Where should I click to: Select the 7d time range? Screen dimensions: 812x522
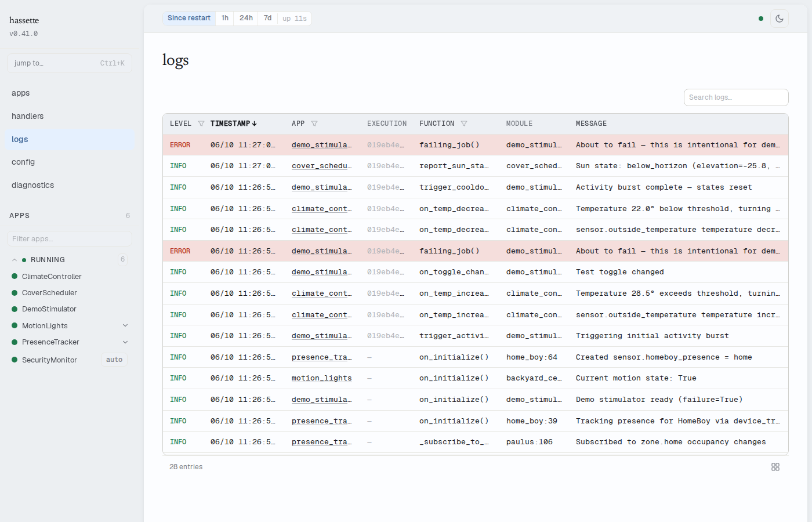point(268,19)
